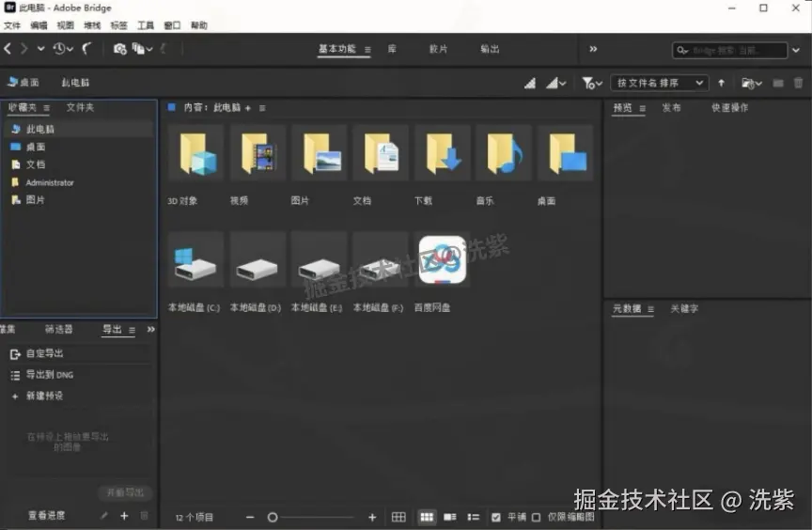Switch to the 文件夹 panel tab

click(x=80, y=108)
